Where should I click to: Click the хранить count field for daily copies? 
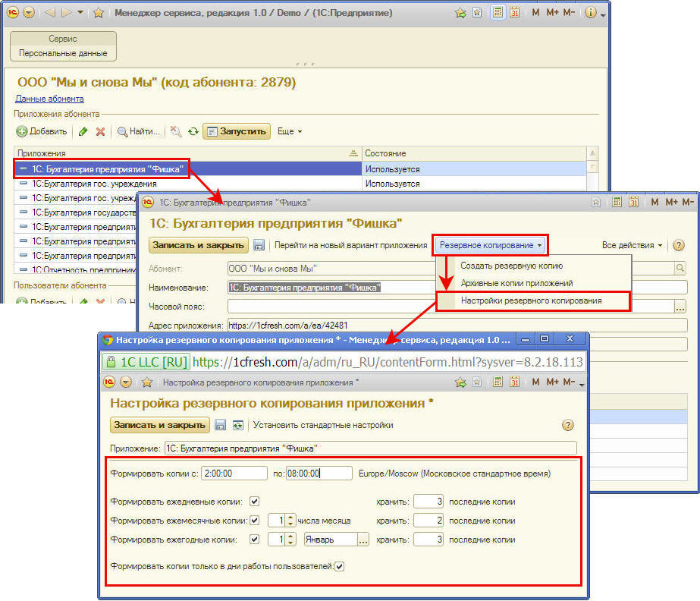428,502
